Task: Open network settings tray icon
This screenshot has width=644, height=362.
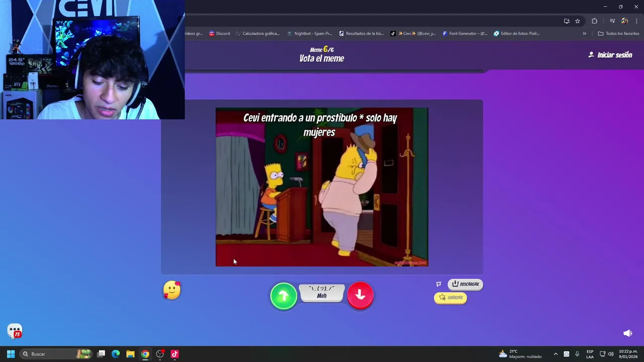Action: 603,354
